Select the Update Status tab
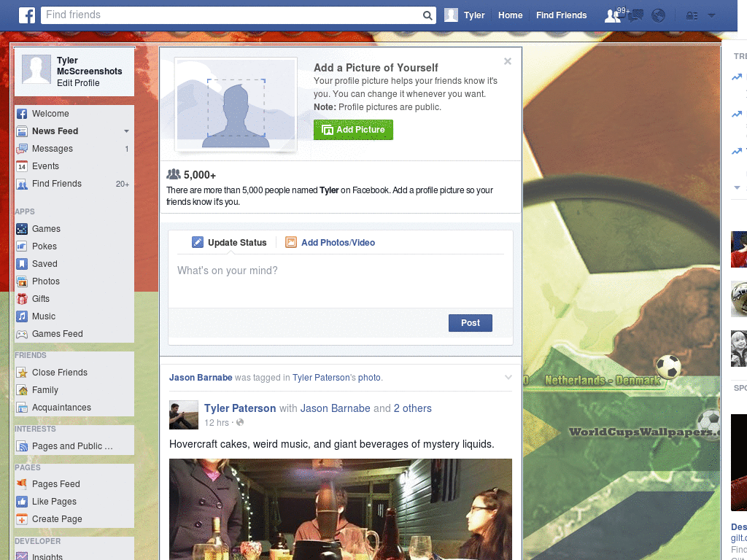 coord(229,242)
